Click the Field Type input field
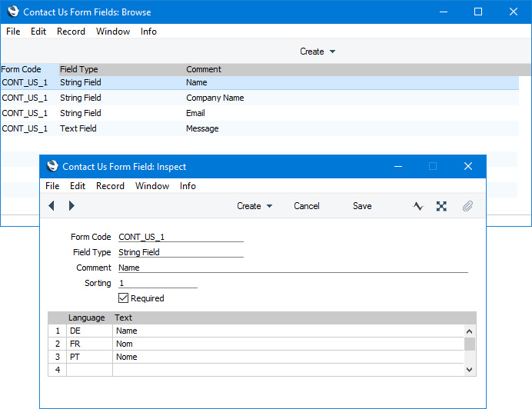Viewport: 532px width, 409px height. point(181,252)
